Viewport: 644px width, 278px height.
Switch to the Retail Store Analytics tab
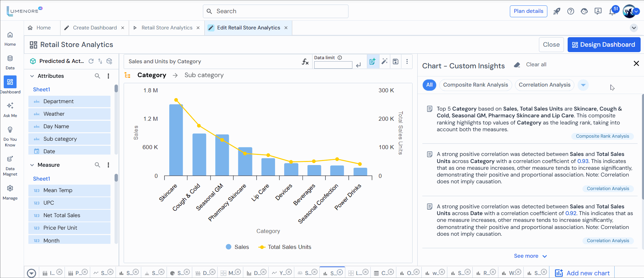point(167,28)
